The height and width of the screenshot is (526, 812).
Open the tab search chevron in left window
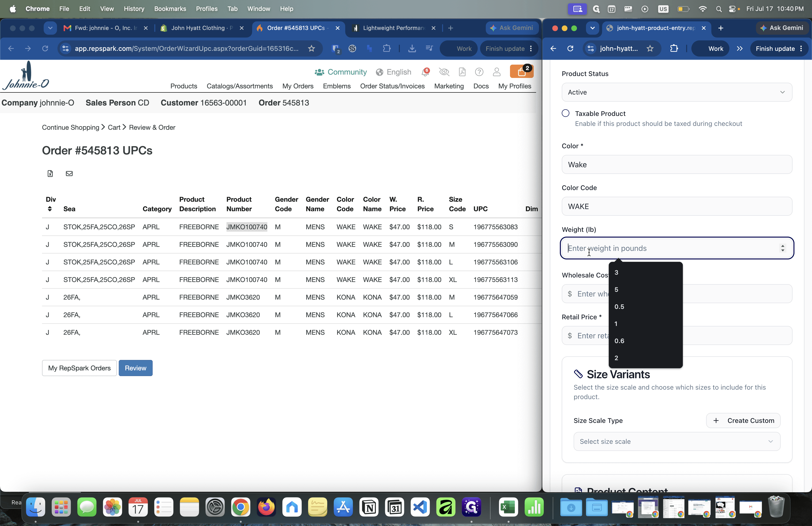50,28
